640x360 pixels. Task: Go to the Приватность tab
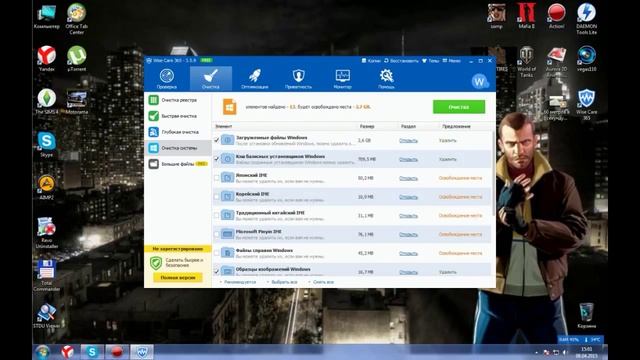click(298, 79)
